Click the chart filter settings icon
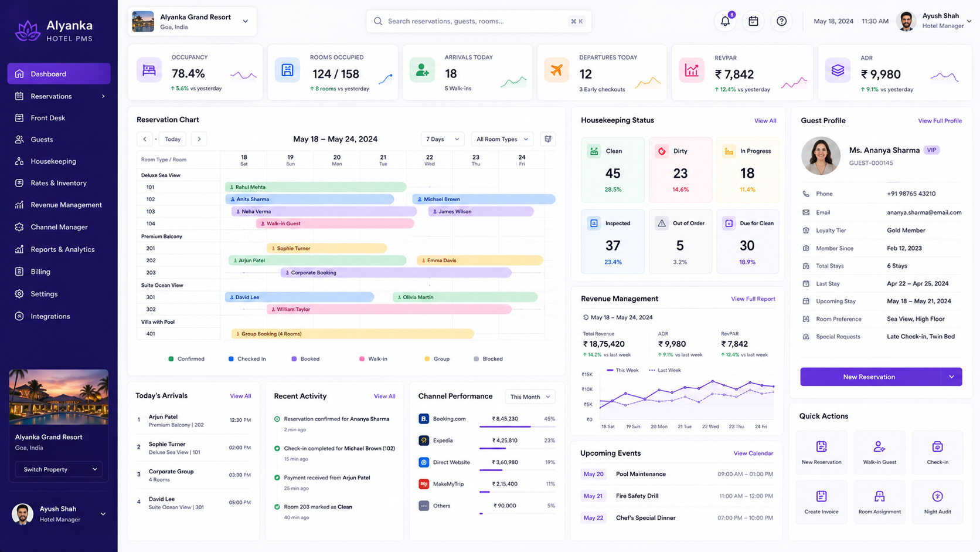980x552 pixels. click(x=547, y=139)
